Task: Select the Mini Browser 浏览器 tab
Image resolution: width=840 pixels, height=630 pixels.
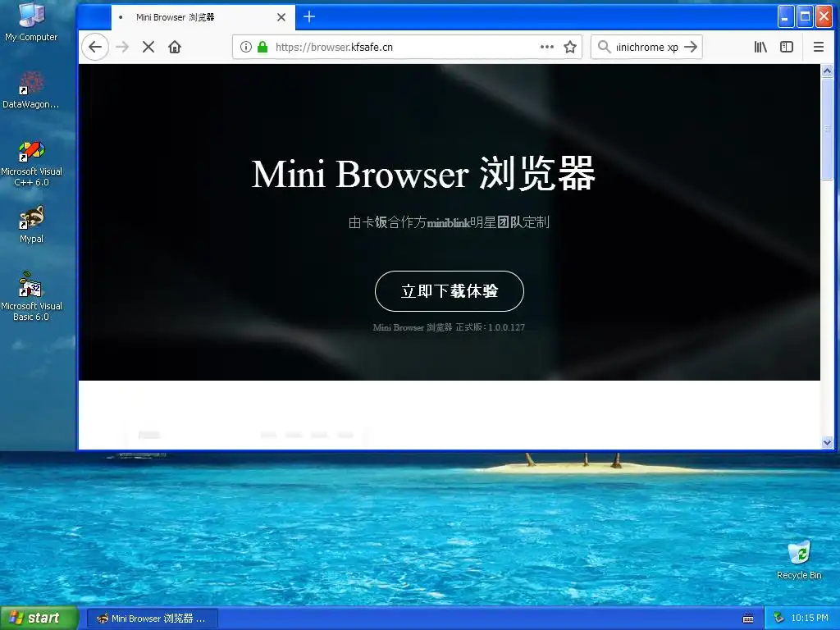Action: 203,18
